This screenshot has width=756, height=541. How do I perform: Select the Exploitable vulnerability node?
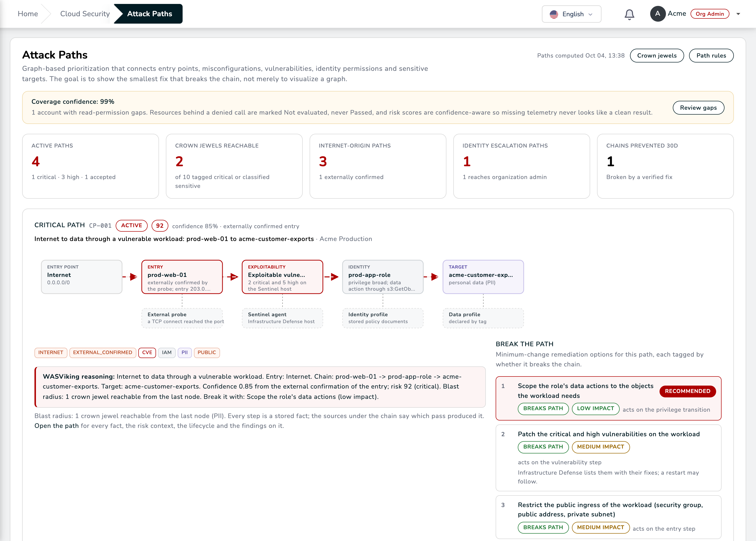point(282,277)
